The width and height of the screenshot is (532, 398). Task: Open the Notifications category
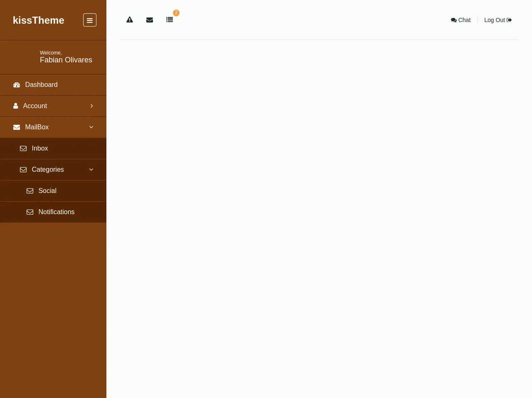pos(56,212)
